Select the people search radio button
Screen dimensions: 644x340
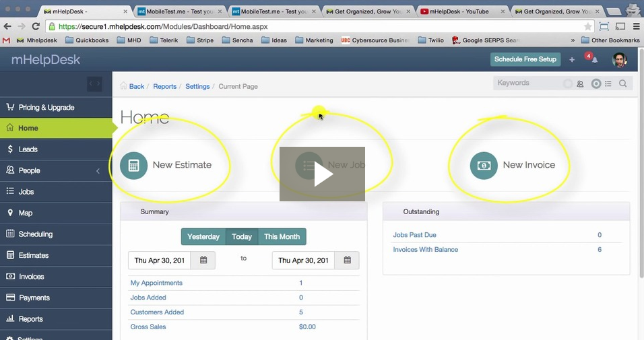pos(568,83)
